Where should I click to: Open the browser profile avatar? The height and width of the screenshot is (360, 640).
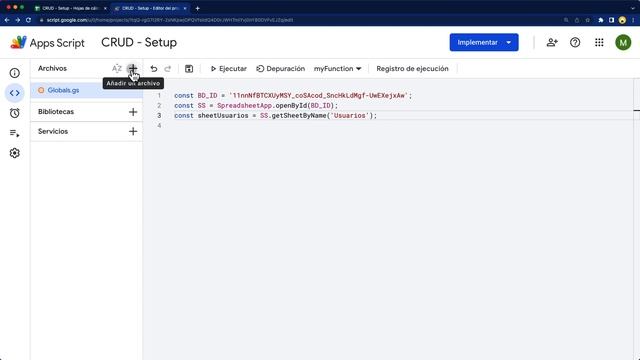622,20
